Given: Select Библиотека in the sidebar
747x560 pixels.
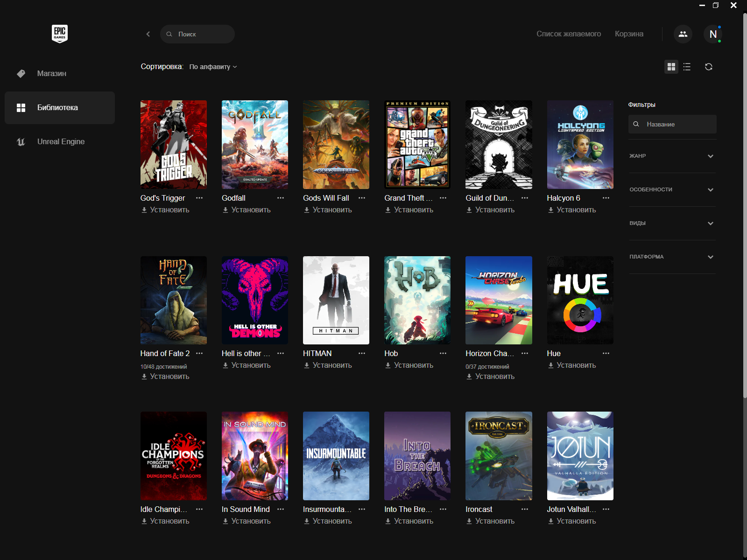Looking at the screenshot, I should [x=60, y=107].
